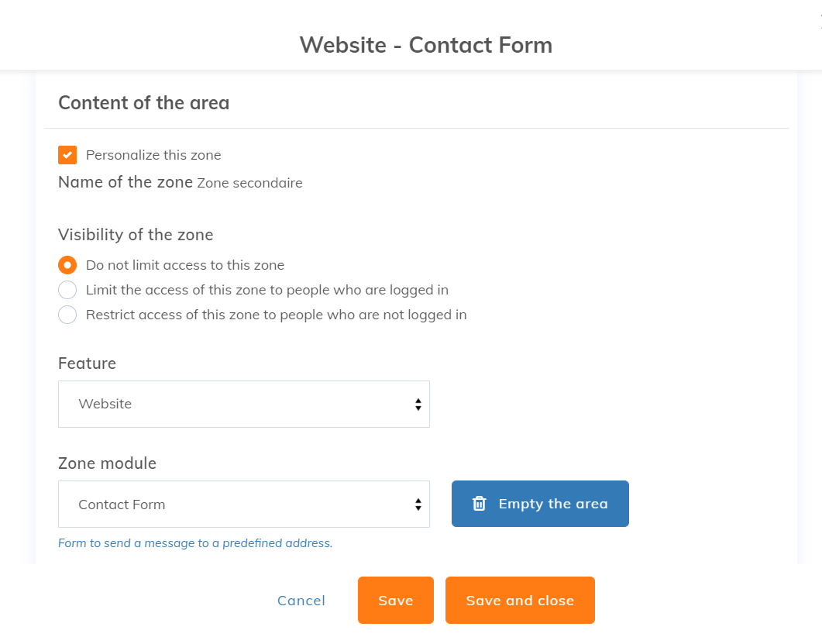Image resolution: width=822 pixels, height=644 pixels.
Task: Click the Visibility of the zone heading
Action: (x=136, y=235)
